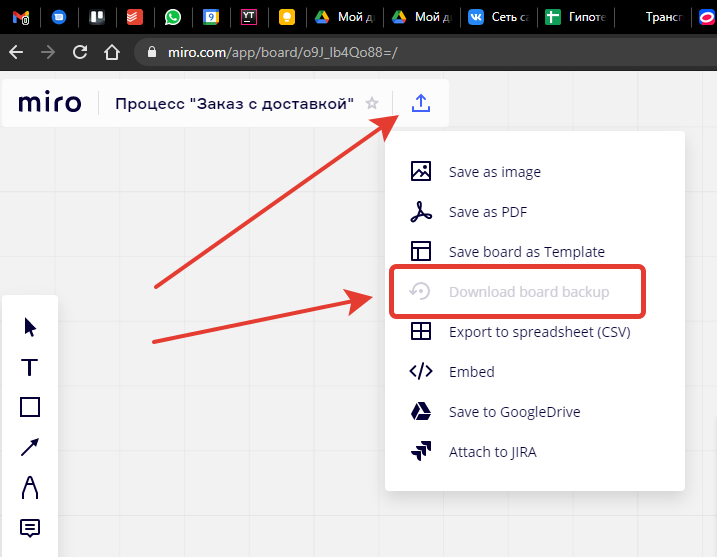Select Export to spreadsheet (CSV)
This screenshot has width=717, height=557.
pyautogui.click(x=539, y=332)
